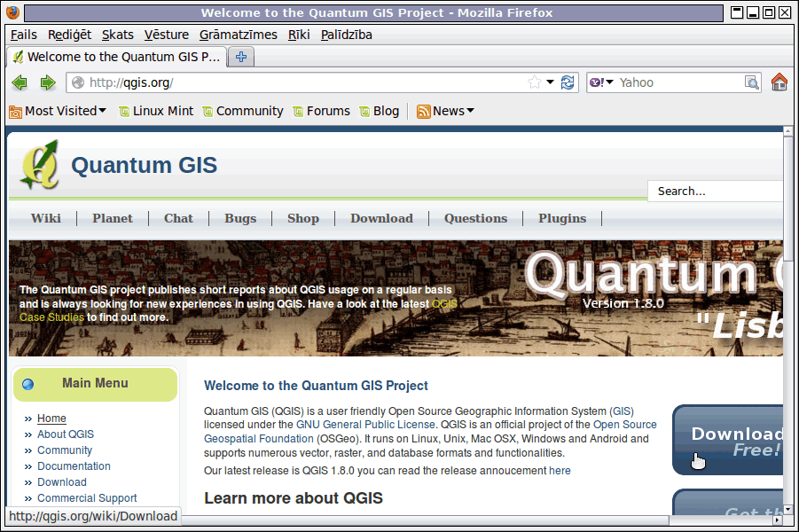This screenshot has width=799, height=532.
Task: Go to the Wiki navigation link
Action: click(x=46, y=219)
